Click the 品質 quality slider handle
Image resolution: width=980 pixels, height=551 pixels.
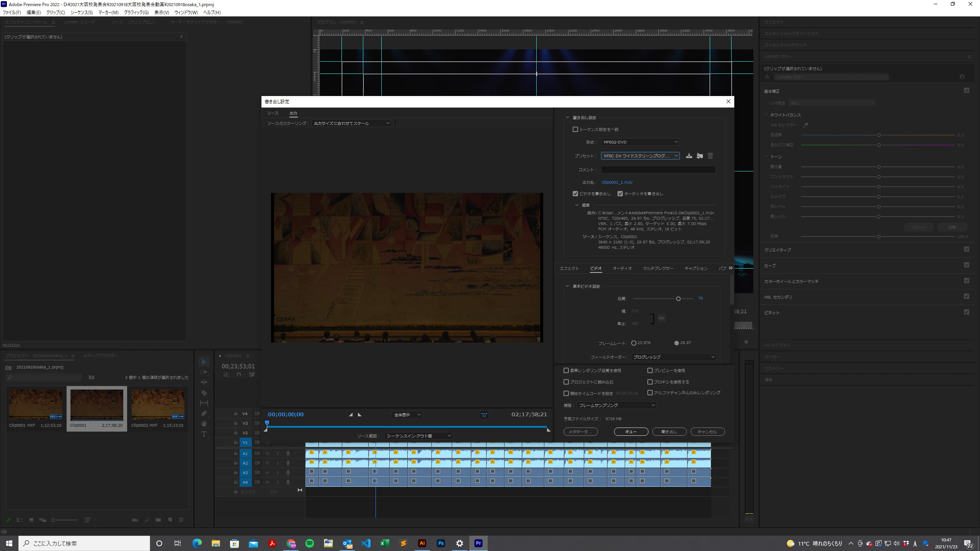click(678, 298)
